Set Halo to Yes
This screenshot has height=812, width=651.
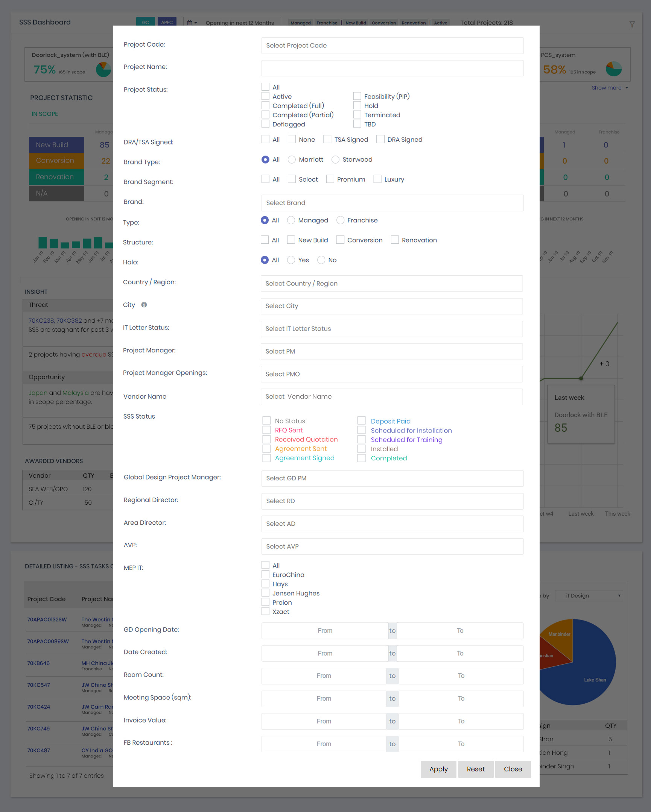[x=291, y=260]
